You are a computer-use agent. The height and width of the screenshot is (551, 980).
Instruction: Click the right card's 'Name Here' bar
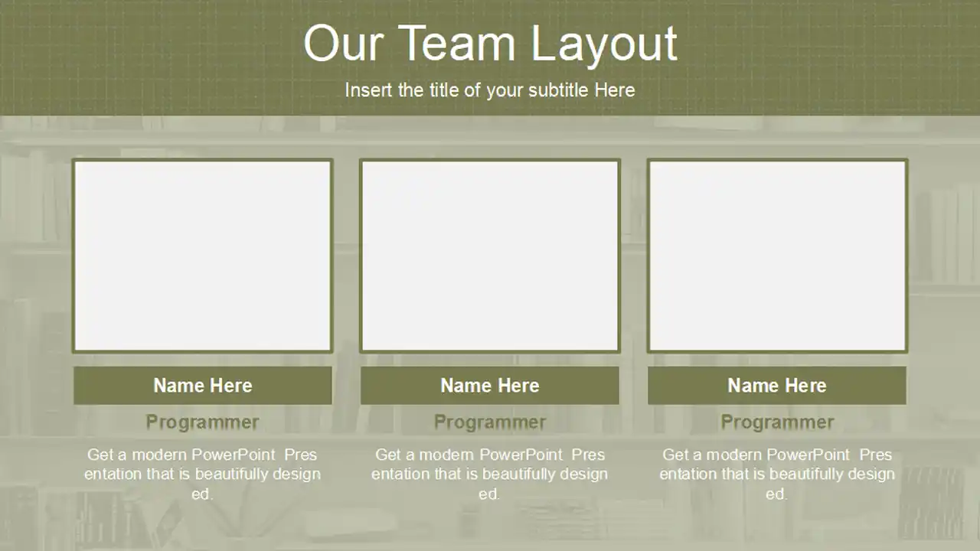coord(777,386)
